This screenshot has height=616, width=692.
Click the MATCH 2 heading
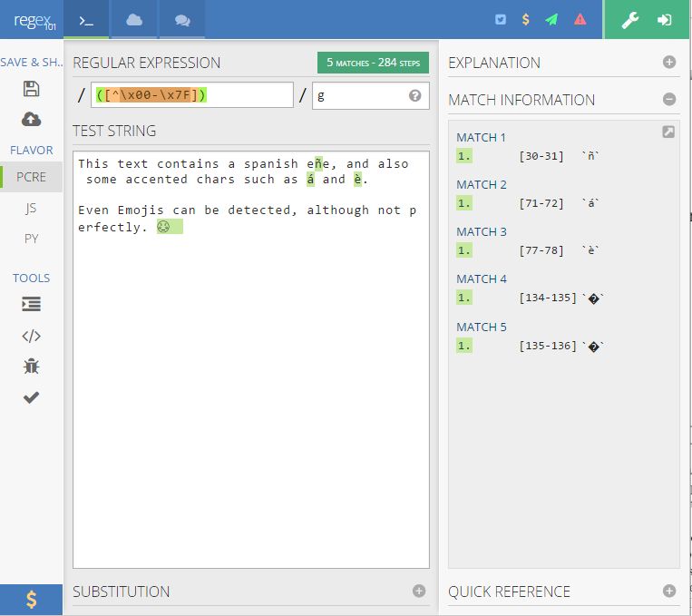pos(481,184)
